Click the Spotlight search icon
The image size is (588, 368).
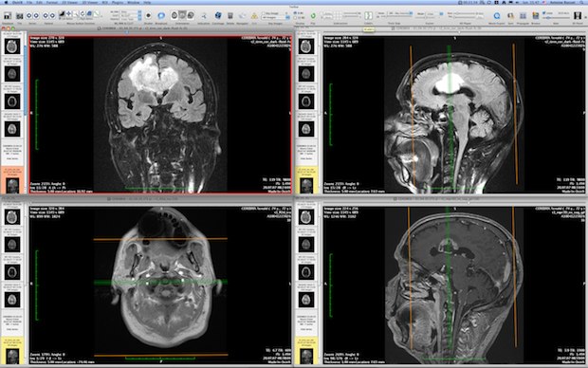tap(581, 3)
